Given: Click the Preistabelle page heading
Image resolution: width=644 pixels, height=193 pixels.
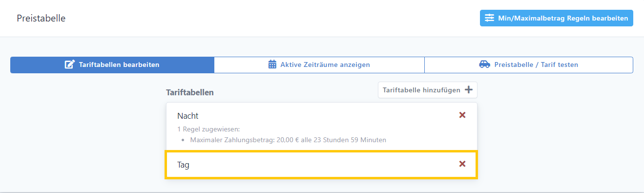Looking at the screenshot, I should pyautogui.click(x=41, y=19).
